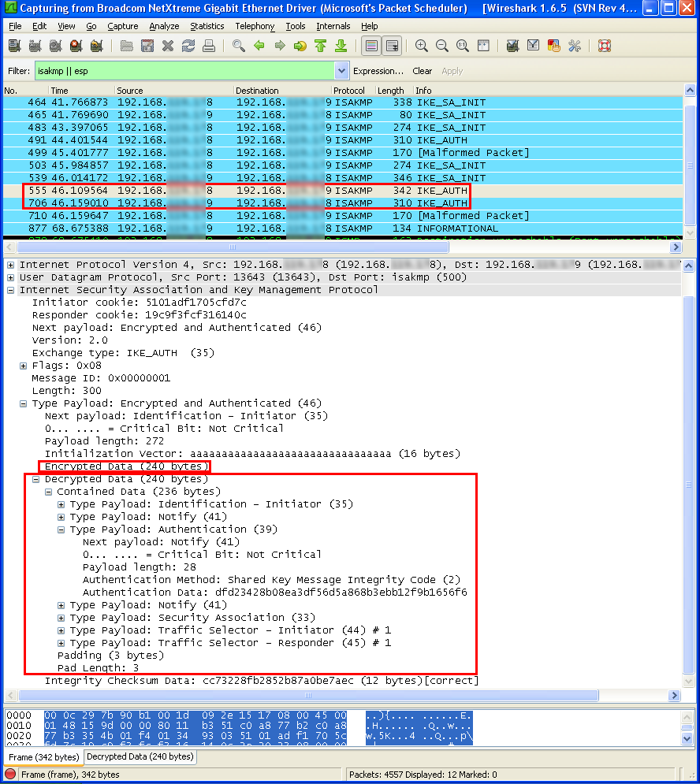This screenshot has width=700, height=784.
Task: Click the Reload capture file icon
Action: (188, 46)
